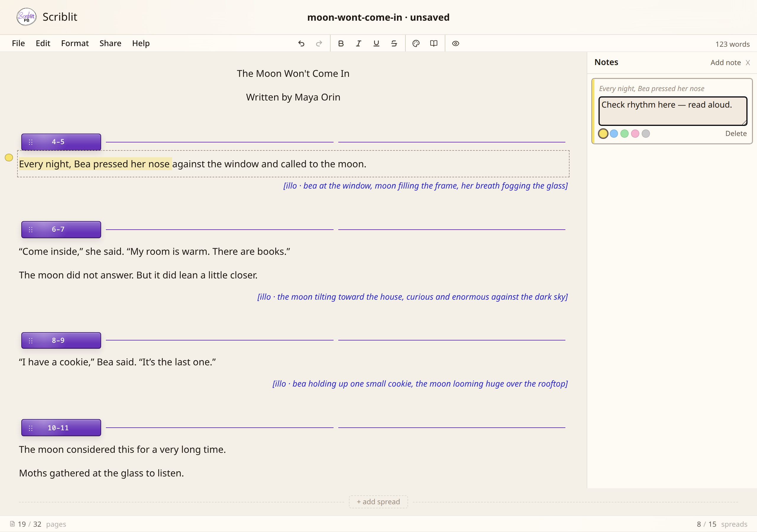The height and width of the screenshot is (532, 757).
Task: Click the page icon in the status bar
Action: [x=12, y=524]
